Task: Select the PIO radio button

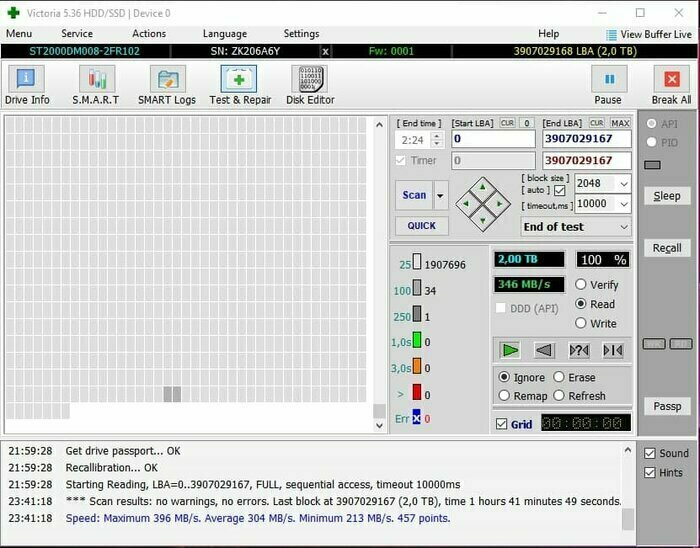Action: 651,142
